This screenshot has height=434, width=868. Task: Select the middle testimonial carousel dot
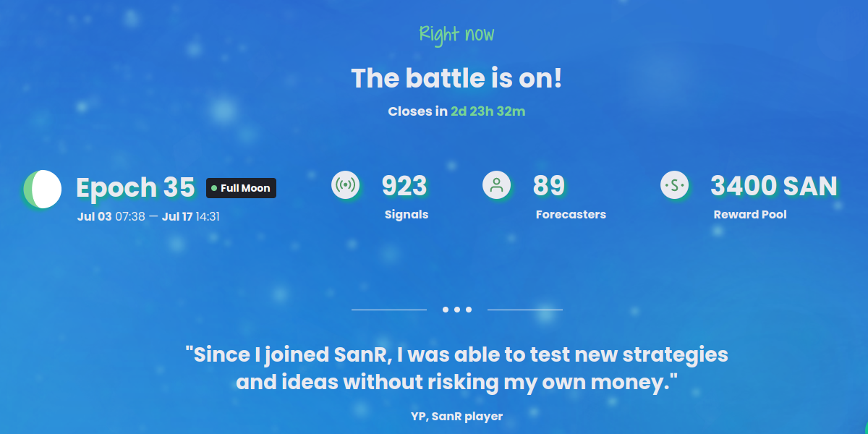pos(457,310)
